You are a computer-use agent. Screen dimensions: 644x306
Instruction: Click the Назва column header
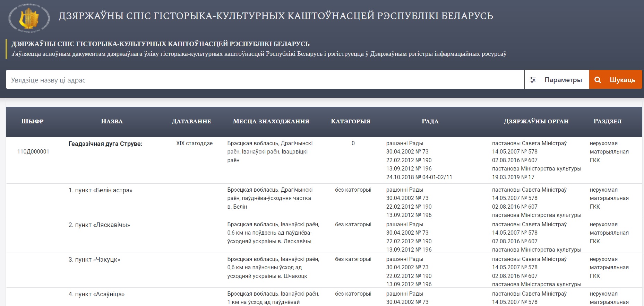click(112, 121)
